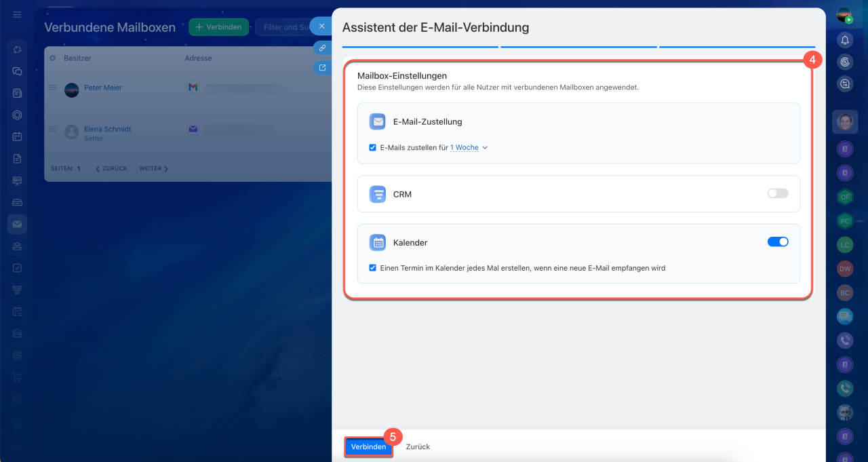Open the webmail envelope sidebar icon

18,224
